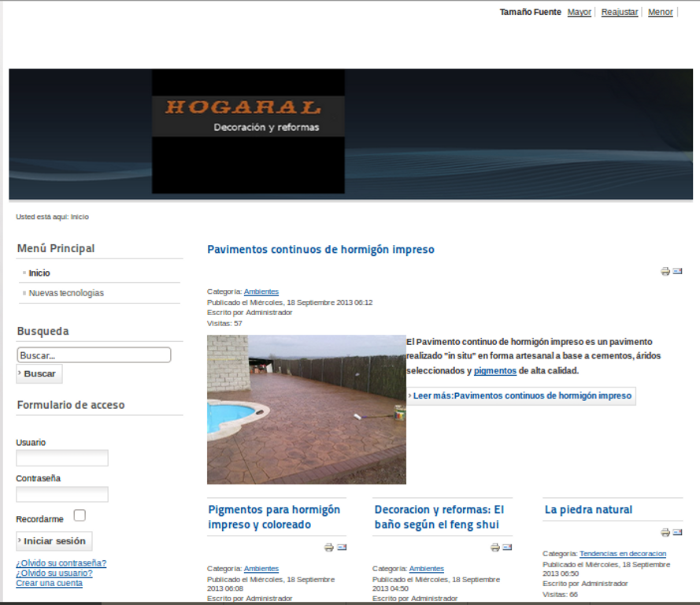Screen dimensions: 700x605
Task: View the pool pavement article photo
Action: coord(306,409)
